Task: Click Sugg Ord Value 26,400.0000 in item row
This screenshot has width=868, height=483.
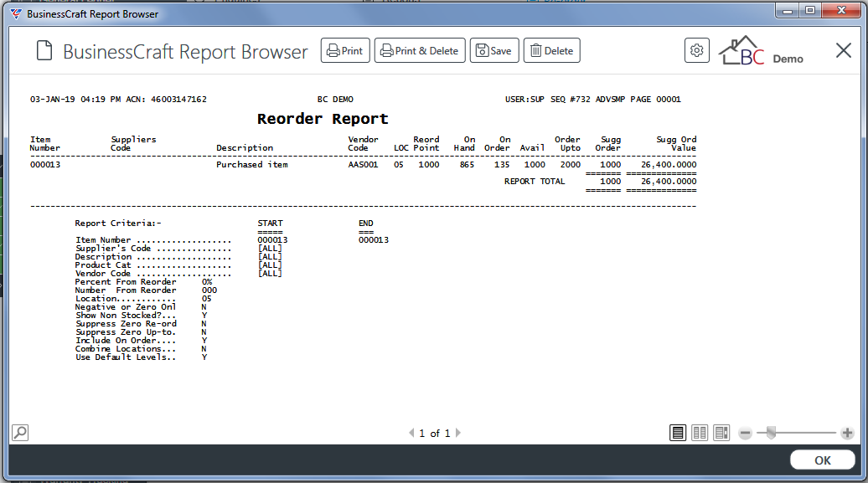Action: (669, 165)
